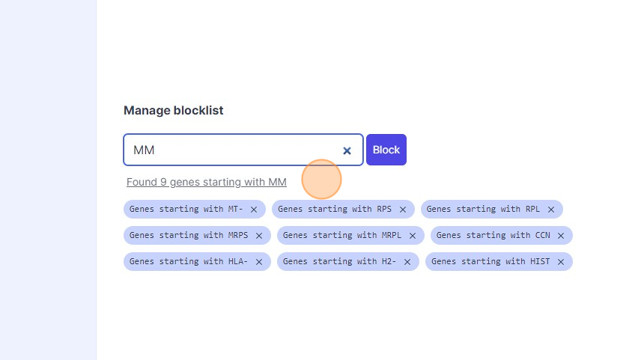Remove the HLA- blocklist tag

[x=259, y=262]
